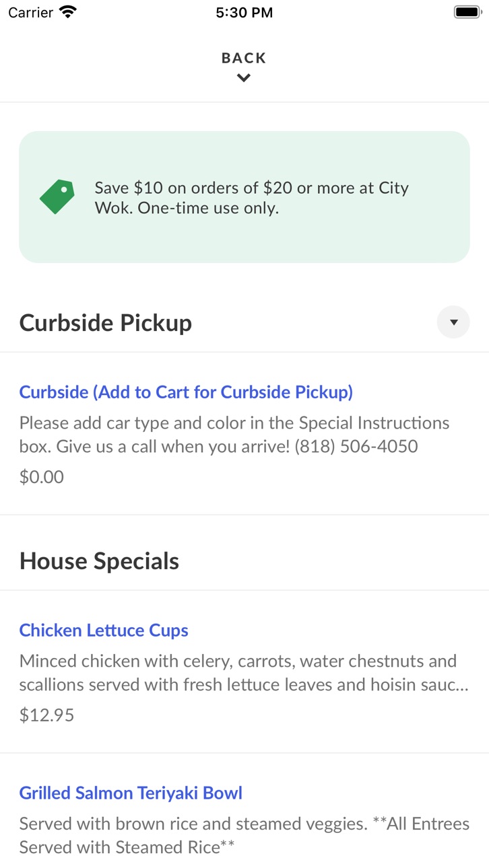This screenshot has width=489, height=868.
Task: Tap the Curbside Pickup section heading
Action: click(x=106, y=323)
